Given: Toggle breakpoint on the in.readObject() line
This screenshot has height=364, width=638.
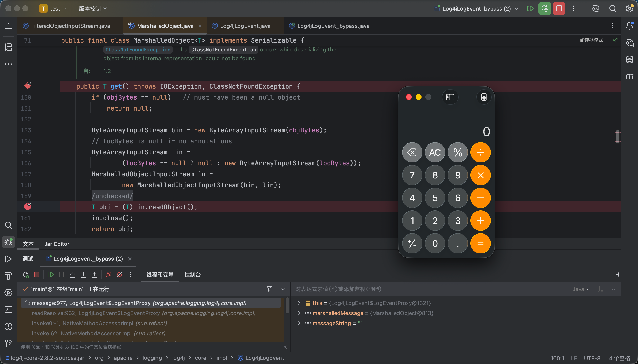Looking at the screenshot, I should click(x=27, y=206).
